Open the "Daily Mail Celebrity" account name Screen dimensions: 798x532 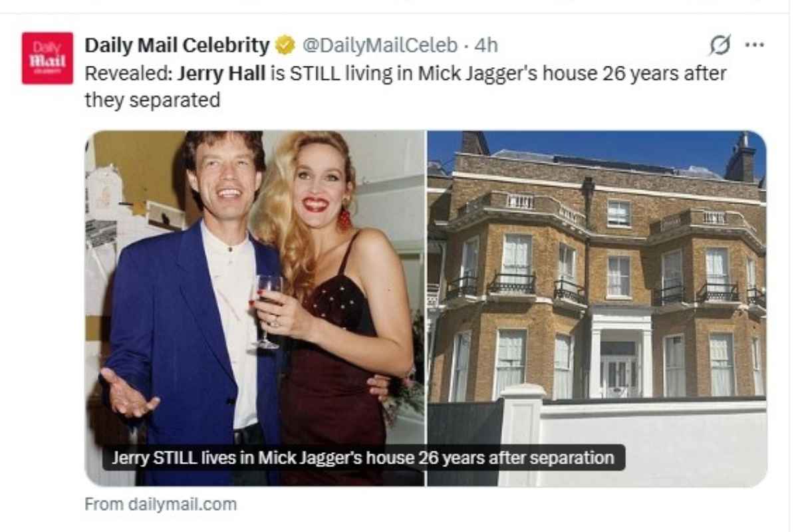pyautogui.click(x=177, y=45)
